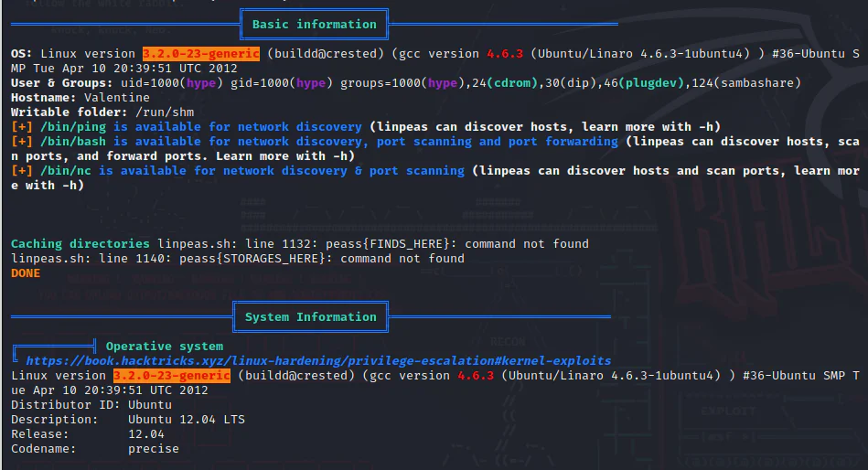Screen dimensions: 868x470
Task: Click 'peass{FINDS_HERE}' error text
Action: (x=388, y=243)
